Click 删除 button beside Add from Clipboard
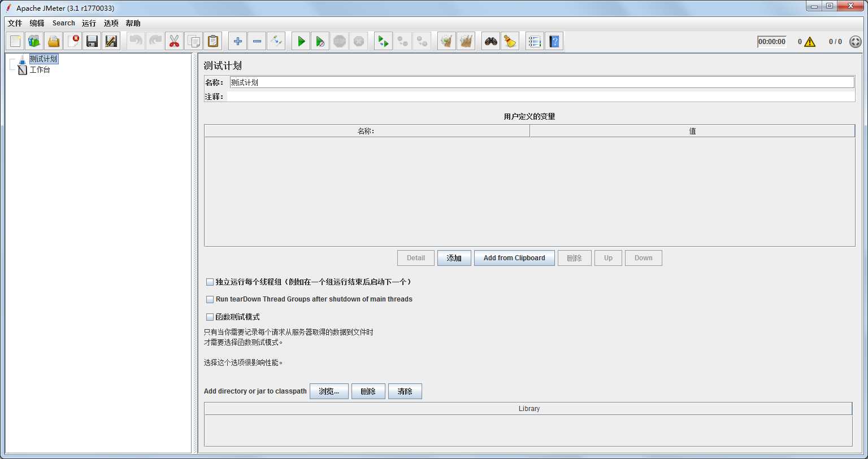The image size is (868, 459). click(575, 258)
